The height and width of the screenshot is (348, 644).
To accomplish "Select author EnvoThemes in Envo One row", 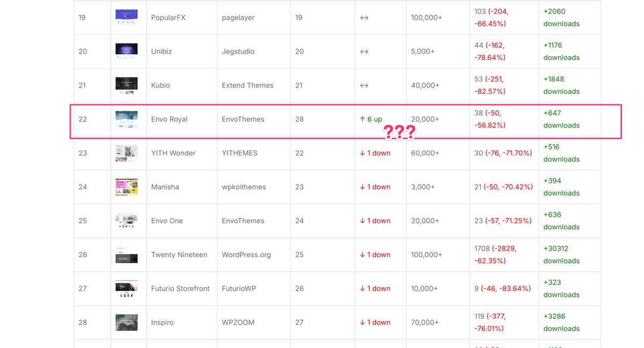I will tap(243, 221).
